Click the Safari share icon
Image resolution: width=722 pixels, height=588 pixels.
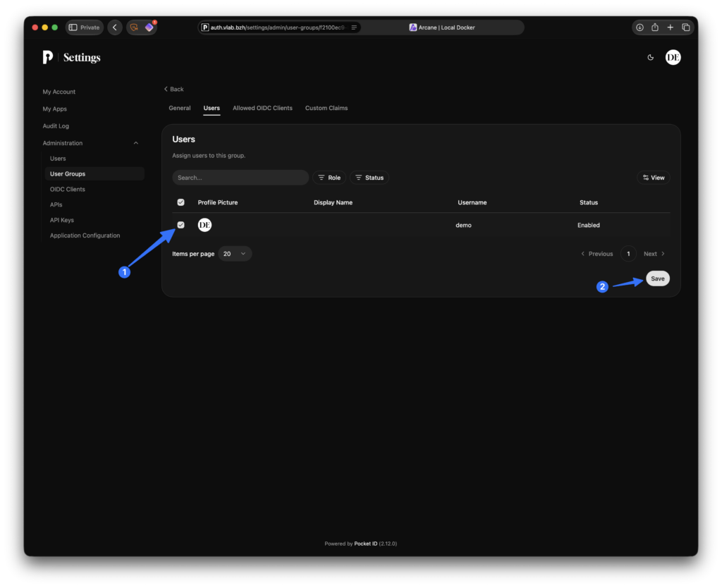click(x=655, y=27)
